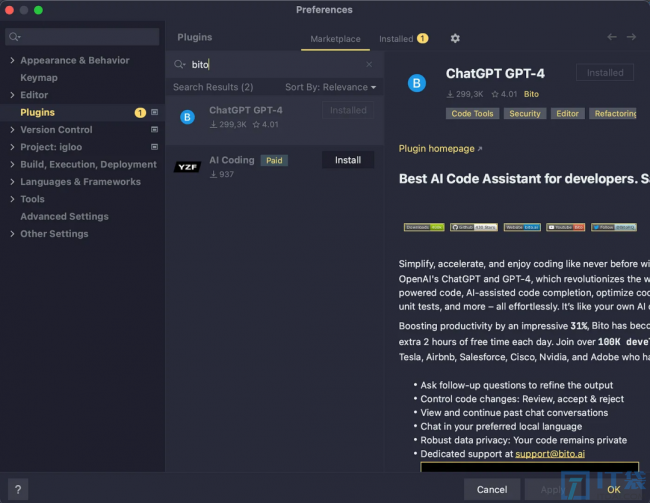The width and height of the screenshot is (650, 503).
Task: Select Advanced Settings in the tree
Action: click(64, 216)
